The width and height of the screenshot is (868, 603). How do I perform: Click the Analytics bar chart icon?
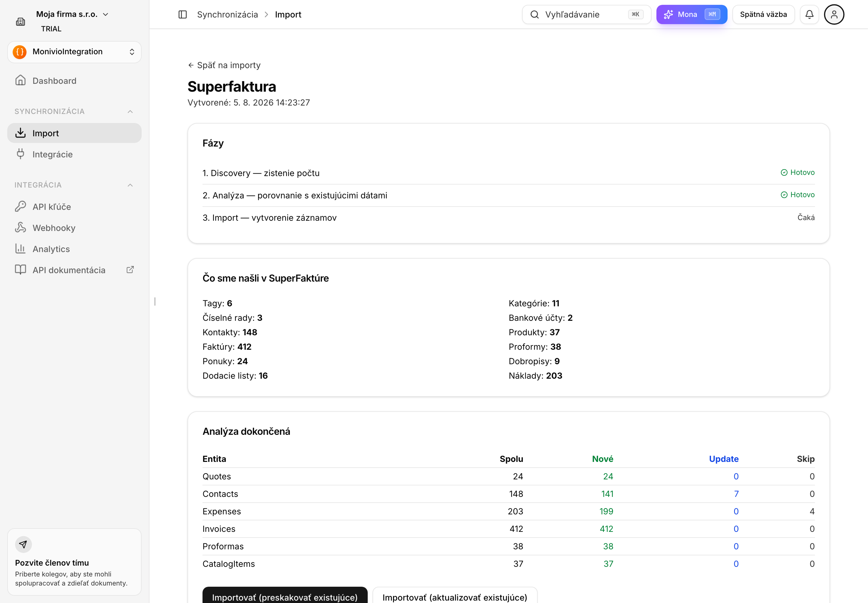point(20,249)
